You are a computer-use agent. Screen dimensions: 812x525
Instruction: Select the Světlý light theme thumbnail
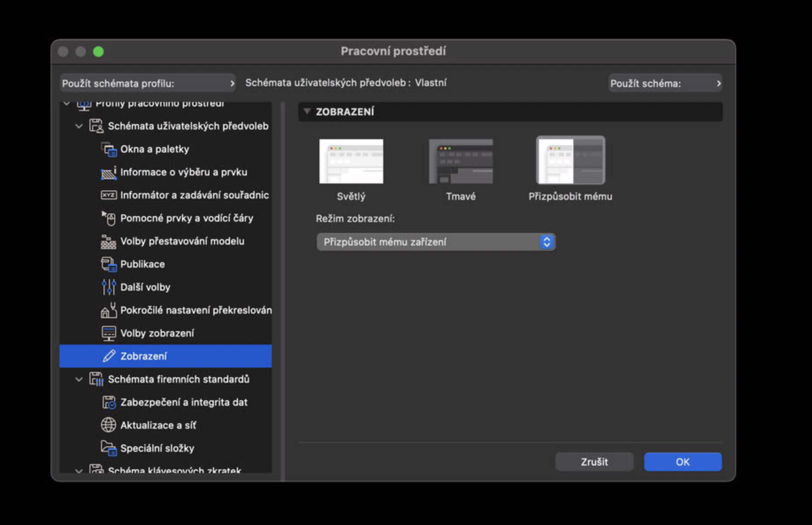click(x=351, y=161)
